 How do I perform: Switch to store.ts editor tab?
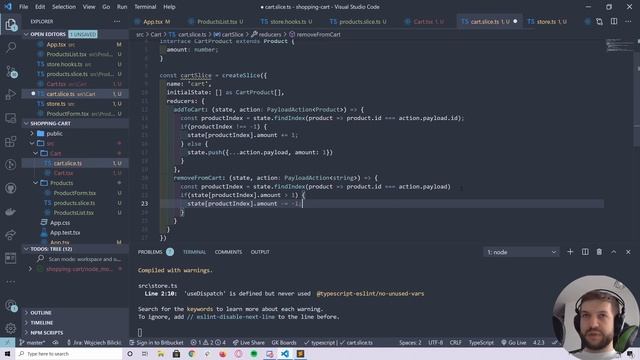coord(547,22)
